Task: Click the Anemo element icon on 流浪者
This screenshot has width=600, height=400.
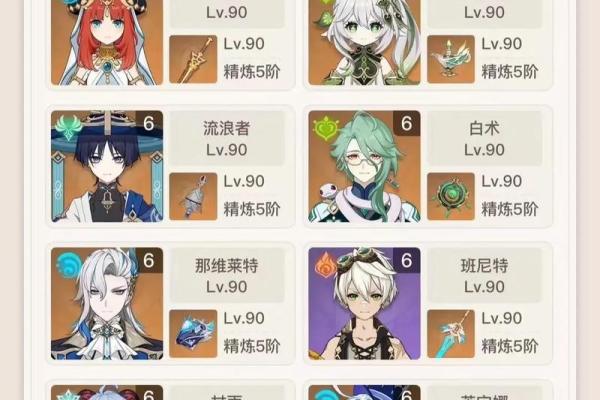Action: click(68, 127)
